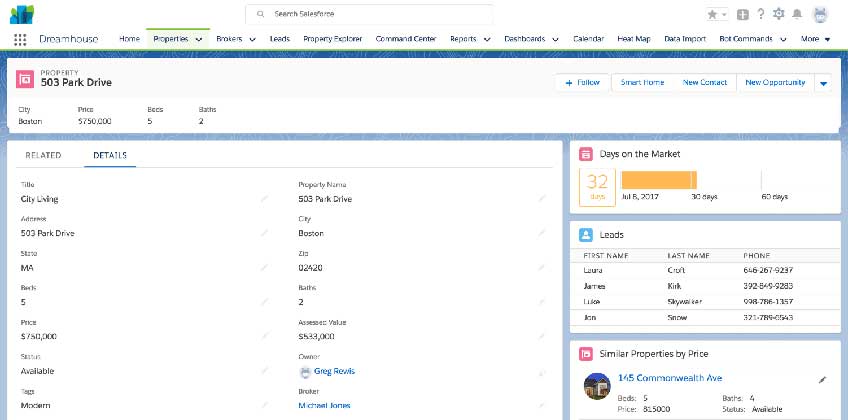Open the Leads navigation tab
The width and height of the screenshot is (848, 420).
(280, 39)
